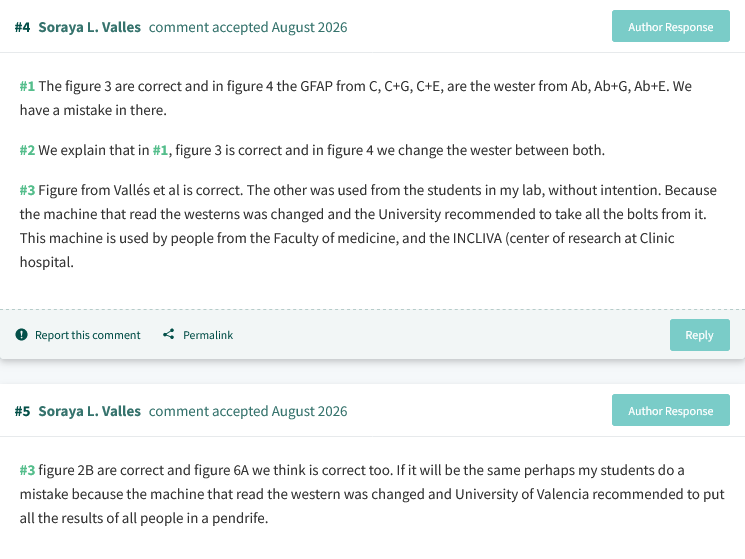The image size is (745, 559).
Task: Open Soraya L. Valles profile on comment #4
Action: 89,27
